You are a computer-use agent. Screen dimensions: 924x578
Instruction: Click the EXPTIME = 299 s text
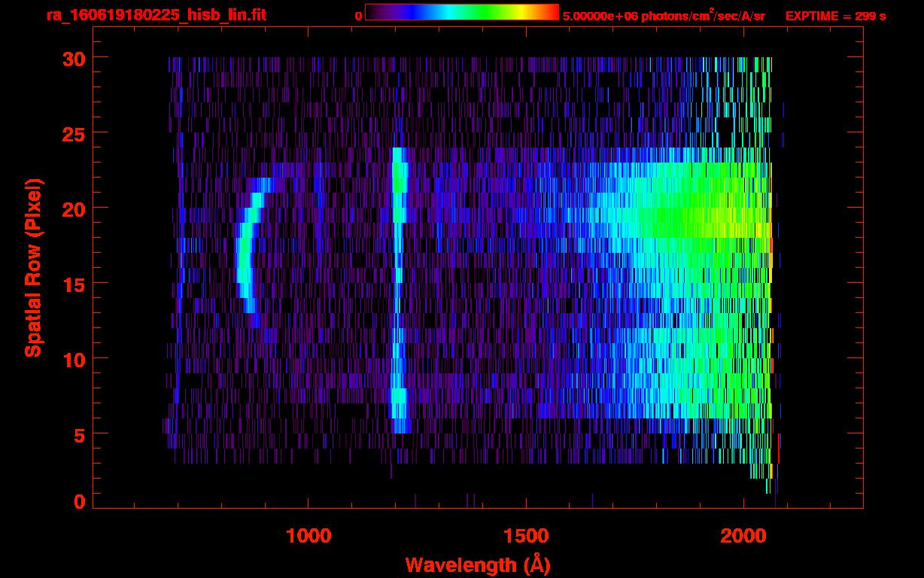tap(835, 16)
